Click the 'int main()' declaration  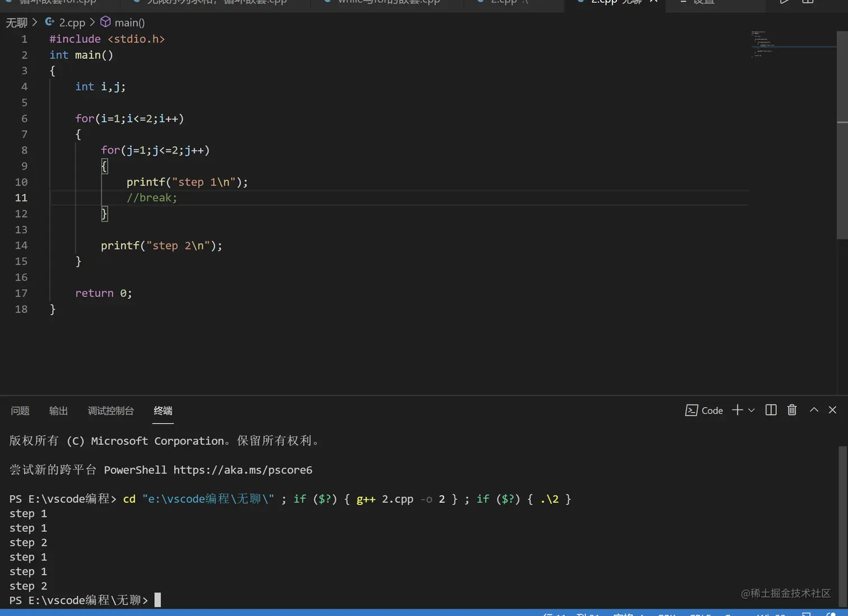click(x=81, y=55)
